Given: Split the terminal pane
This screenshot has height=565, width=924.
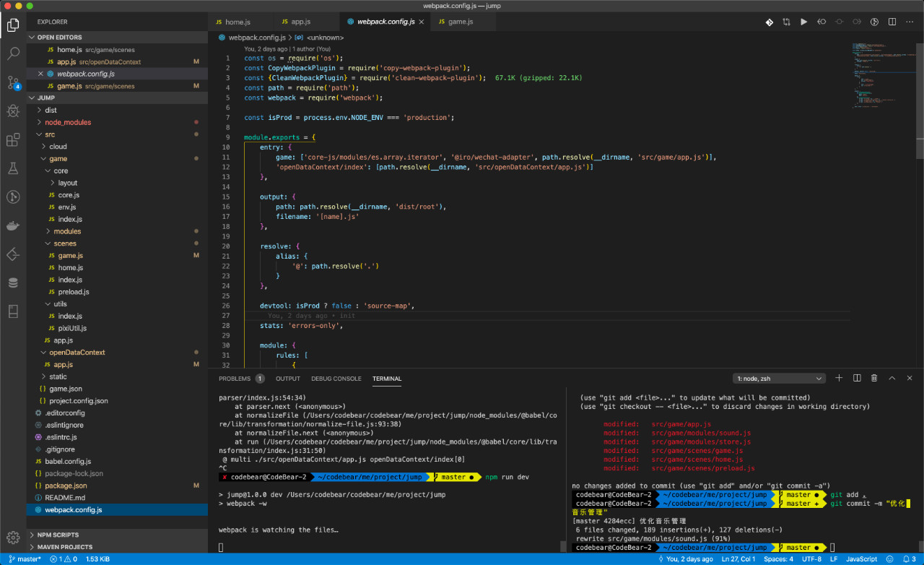Looking at the screenshot, I should pos(857,378).
